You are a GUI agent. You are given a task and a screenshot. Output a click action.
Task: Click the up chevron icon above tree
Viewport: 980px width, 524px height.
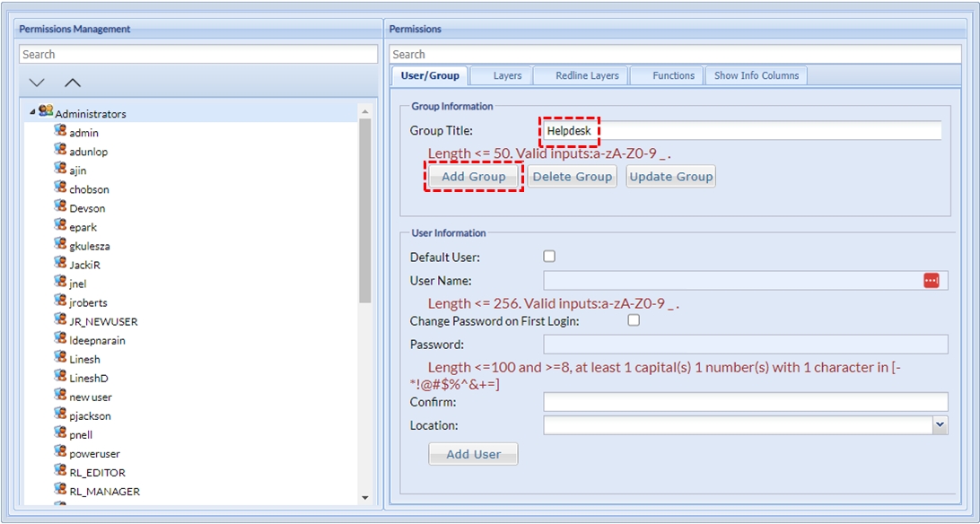[73, 83]
